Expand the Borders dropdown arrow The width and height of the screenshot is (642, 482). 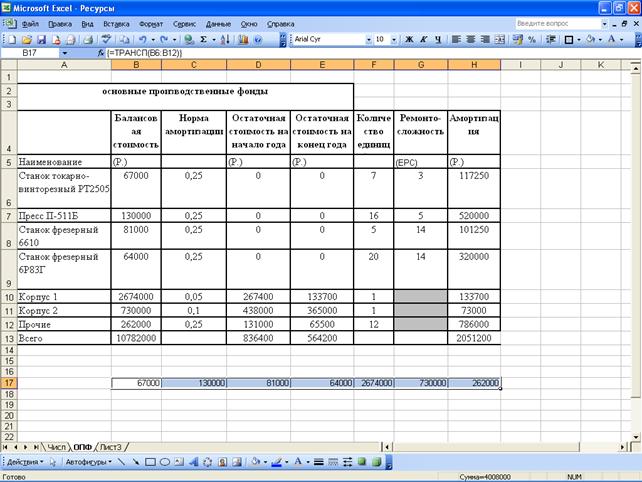click(x=579, y=39)
